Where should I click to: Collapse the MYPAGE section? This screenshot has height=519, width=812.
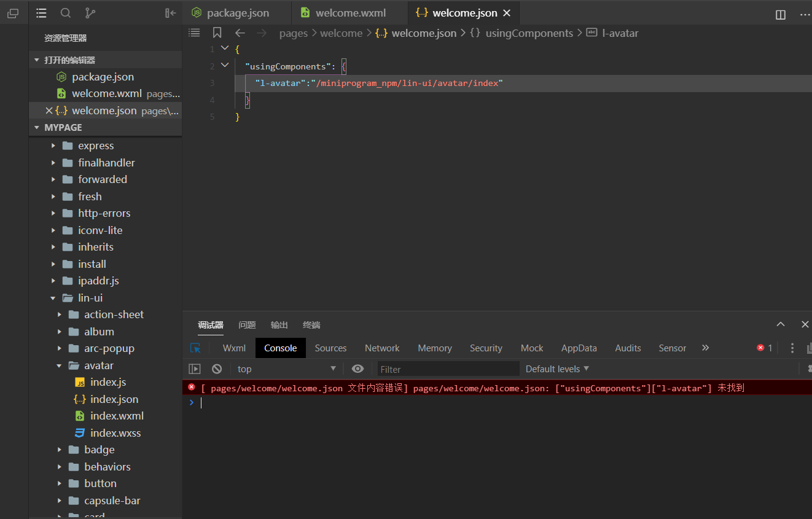(x=37, y=127)
